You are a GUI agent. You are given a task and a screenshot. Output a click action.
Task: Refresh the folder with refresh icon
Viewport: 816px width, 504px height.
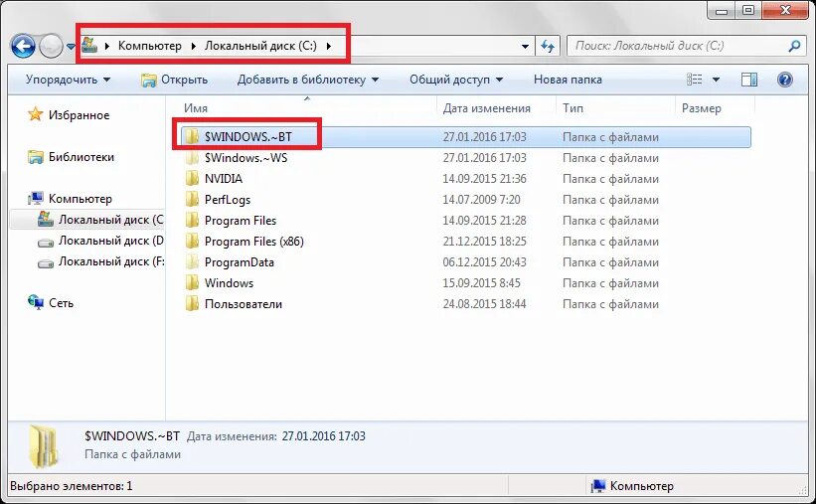548,47
